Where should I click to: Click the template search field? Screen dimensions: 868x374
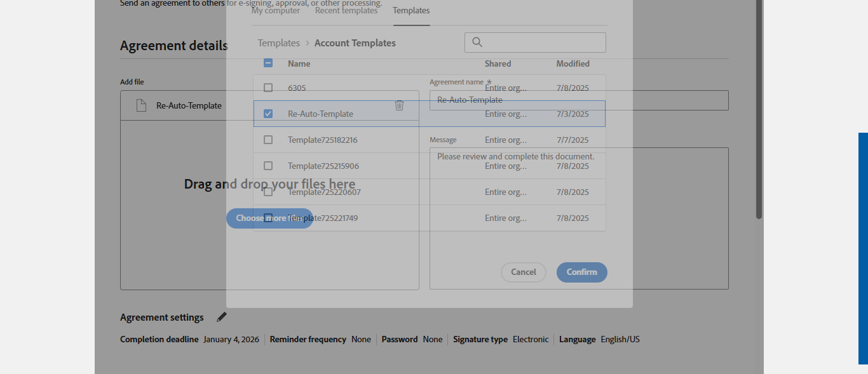pyautogui.click(x=535, y=43)
